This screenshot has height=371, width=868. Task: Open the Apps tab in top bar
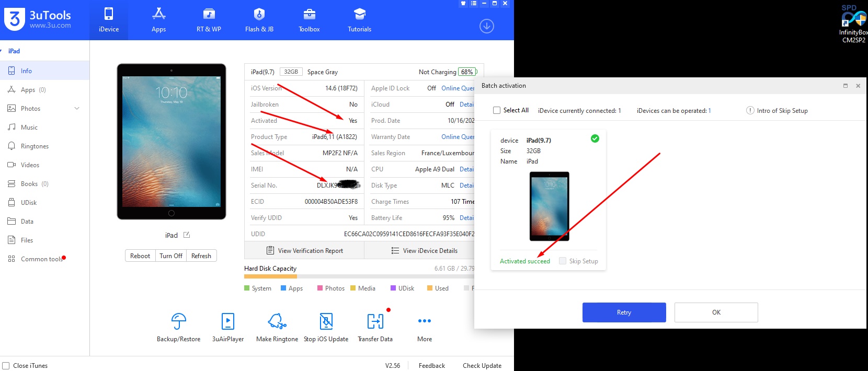(x=158, y=20)
